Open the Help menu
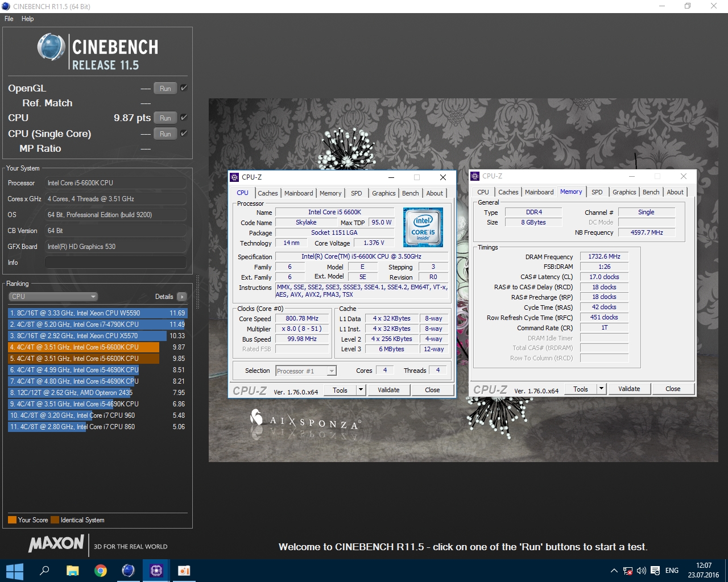This screenshot has height=582, width=728. click(x=28, y=19)
